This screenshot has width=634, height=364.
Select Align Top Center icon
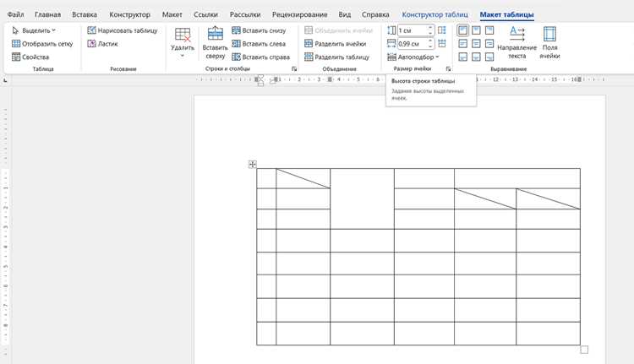pos(476,30)
